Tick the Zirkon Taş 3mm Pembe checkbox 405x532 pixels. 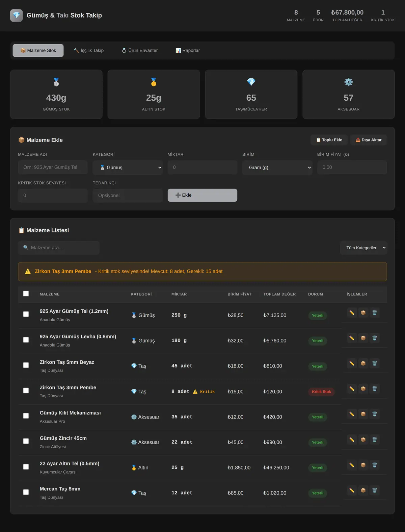pyautogui.click(x=26, y=390)
